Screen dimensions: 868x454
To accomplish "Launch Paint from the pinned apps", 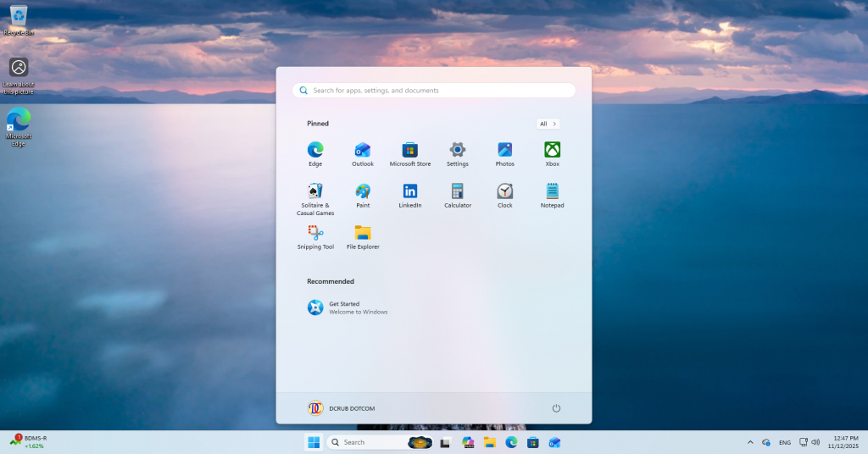I will click(363, 196).
